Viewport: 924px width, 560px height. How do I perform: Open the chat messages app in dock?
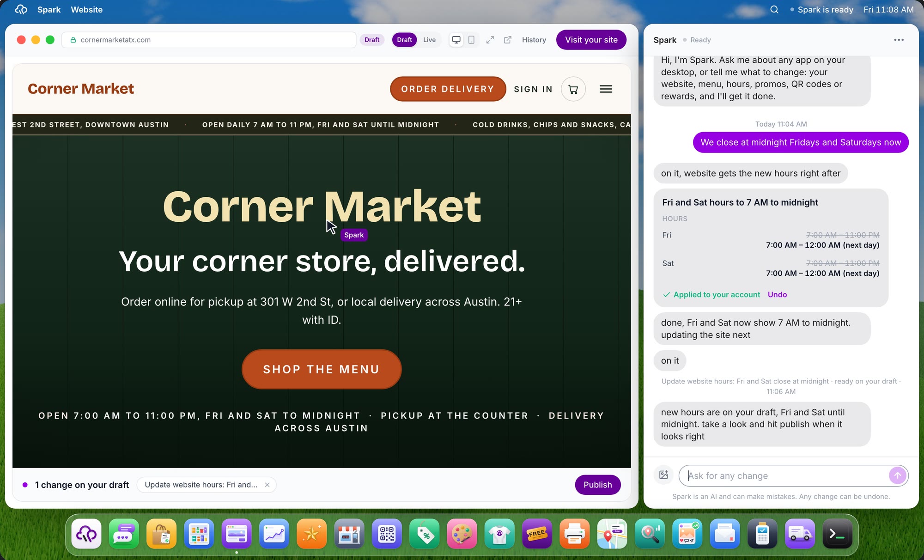(124, 534)
